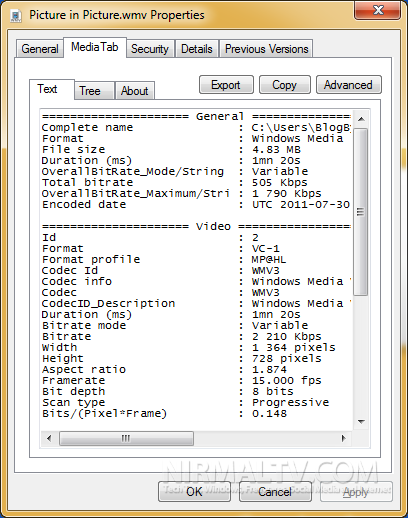Click the Export button

[226, 85]
